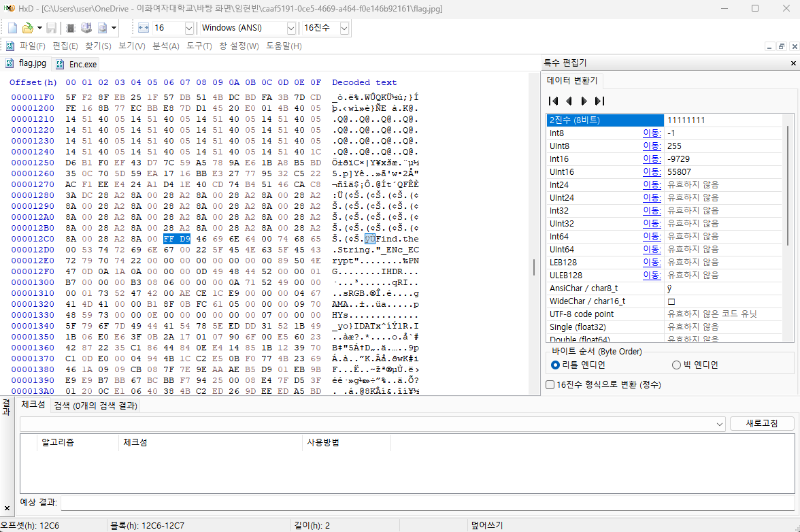Close the 결과 results panel
800x532 pixels.
click(7, 508)
